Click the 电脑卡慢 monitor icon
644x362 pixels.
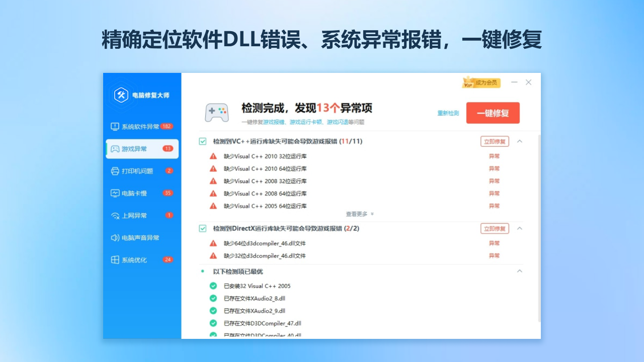tap(115, 193)
